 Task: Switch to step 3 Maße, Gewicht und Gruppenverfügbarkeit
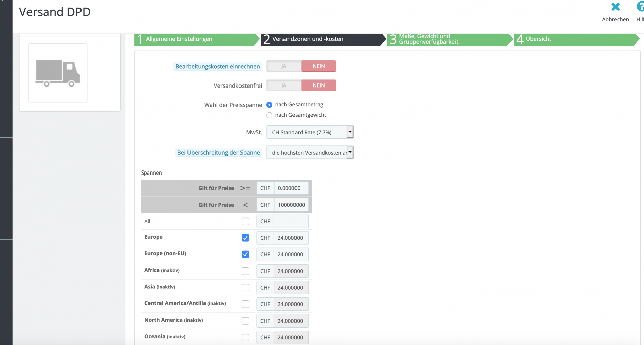pyautogui.click(x=450, y=39)
